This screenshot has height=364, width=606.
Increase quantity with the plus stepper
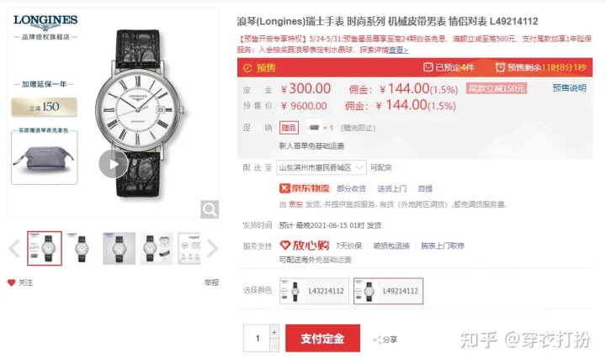click(x=274, y=332)
